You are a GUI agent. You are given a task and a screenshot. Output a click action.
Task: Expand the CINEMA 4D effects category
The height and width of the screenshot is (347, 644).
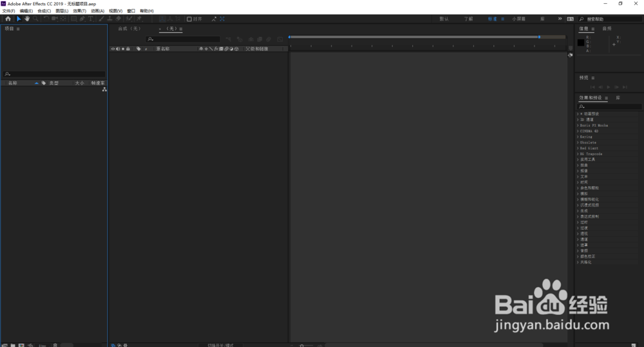coord(578,131)
